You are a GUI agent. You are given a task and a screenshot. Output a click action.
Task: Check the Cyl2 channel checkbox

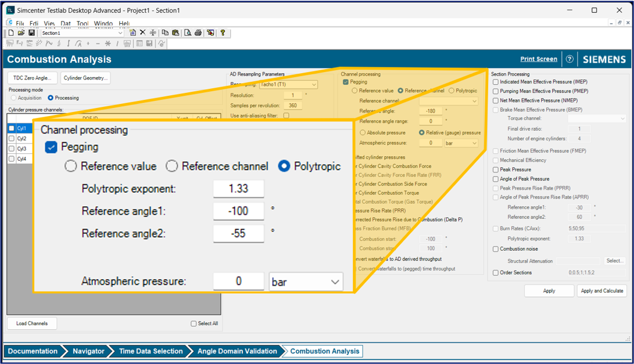point(11,138)
